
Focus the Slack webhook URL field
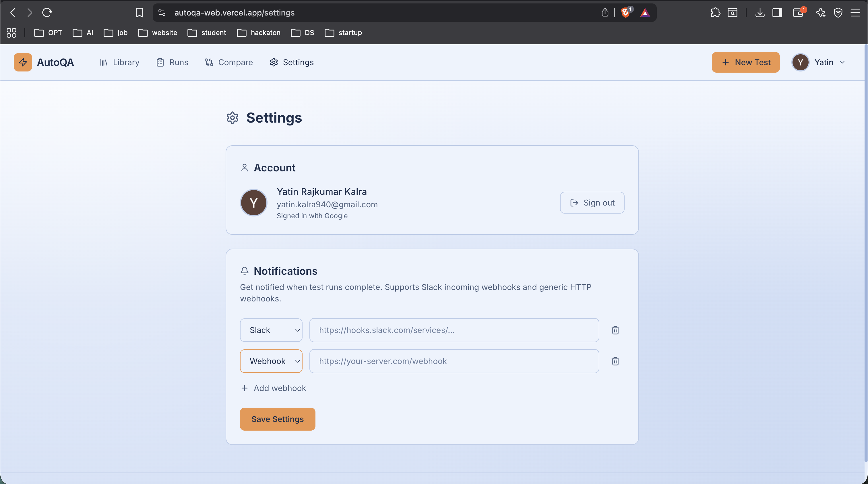(x=454, y=330)
